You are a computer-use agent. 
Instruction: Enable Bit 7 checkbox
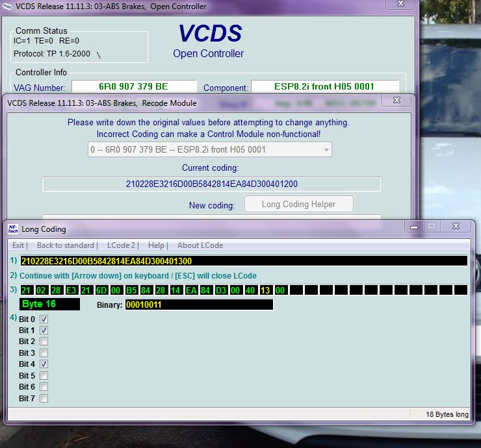tap(44, 399)
